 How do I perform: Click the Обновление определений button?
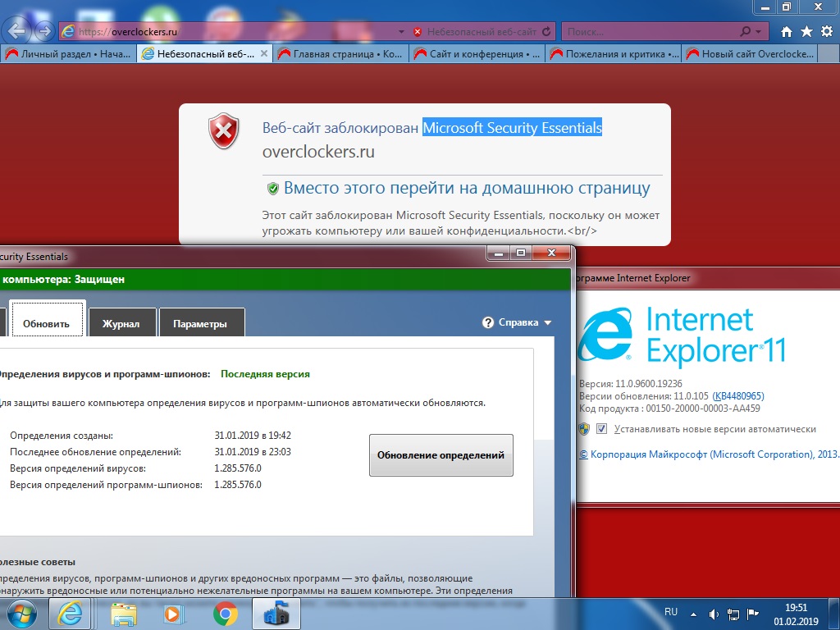click(x=441, y=454)
